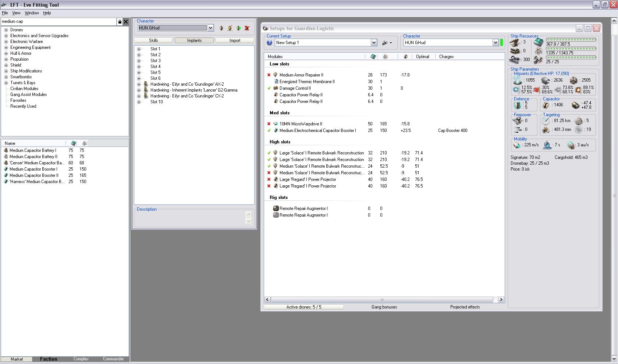Toggle Medium Armor Repairer II module state
This screenshot has height=364, width=618.
click(x=269, y=75)
